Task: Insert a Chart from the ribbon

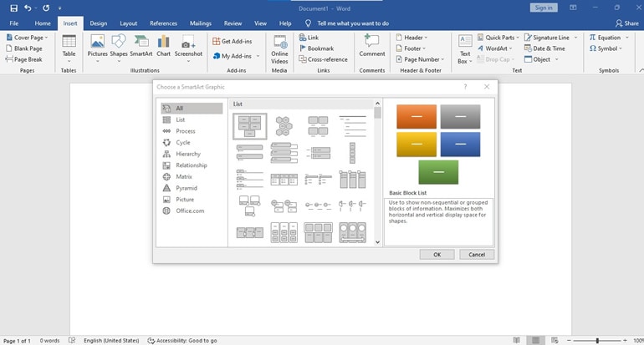Action: coord(163,46)
